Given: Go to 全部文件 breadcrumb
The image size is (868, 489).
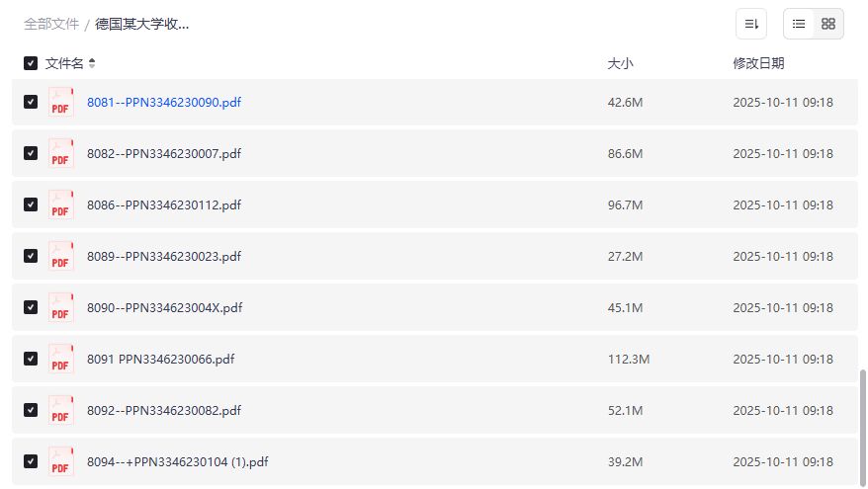Looking at the screenshot, I should [x=51, y=24].
